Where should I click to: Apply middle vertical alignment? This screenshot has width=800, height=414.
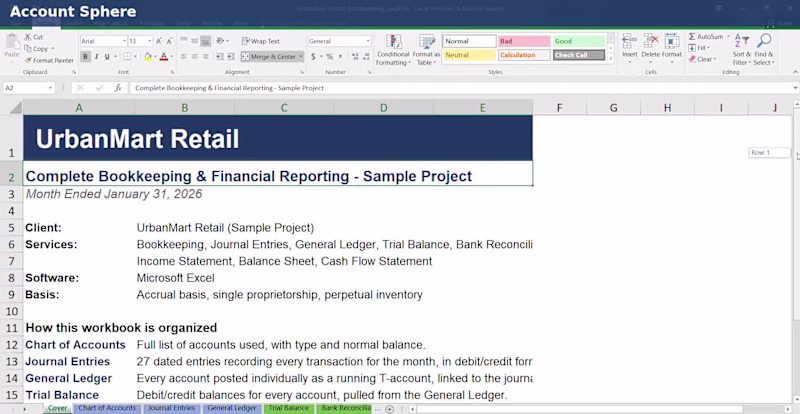tap(194, 41)
